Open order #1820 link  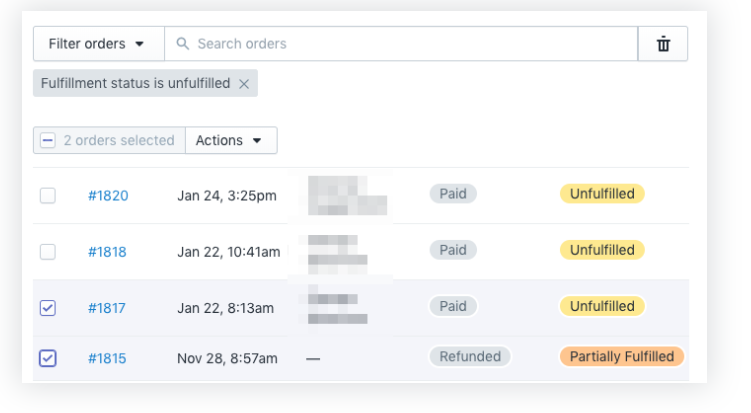108,196
